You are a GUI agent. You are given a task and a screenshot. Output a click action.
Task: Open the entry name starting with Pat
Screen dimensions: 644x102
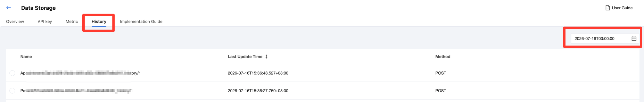pyautogui.click(x=77, y=91)
